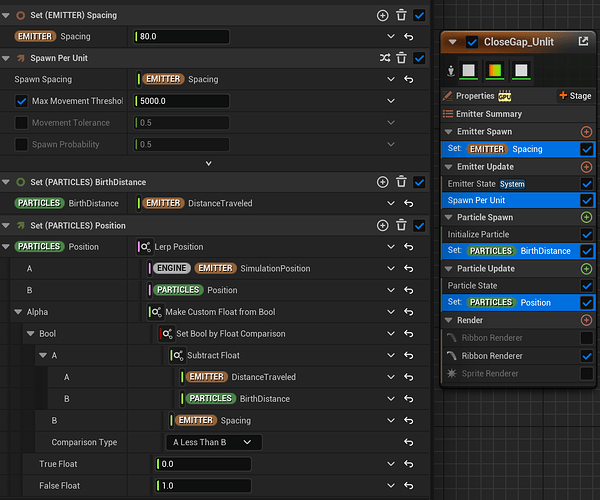Disable Emitter State in the stack
The width and height of the screenshot is (600, 500).
click(587, 184)
